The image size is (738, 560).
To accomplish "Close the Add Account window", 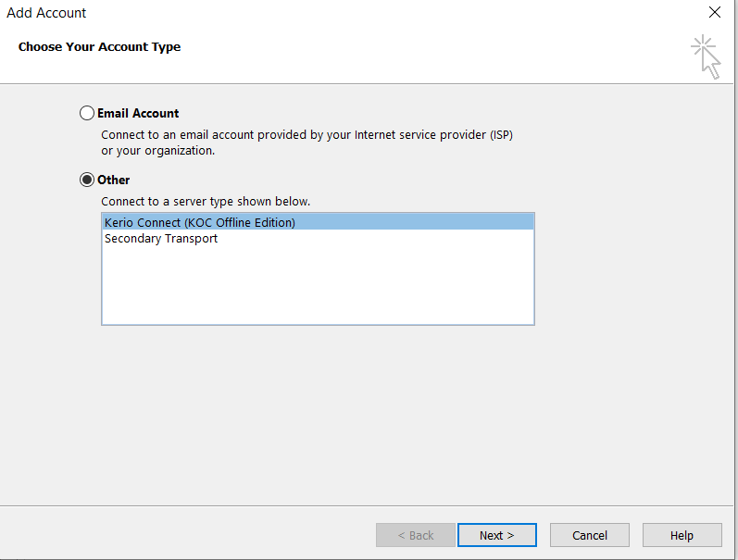I will pyautogui.click(x=715, y=12).
